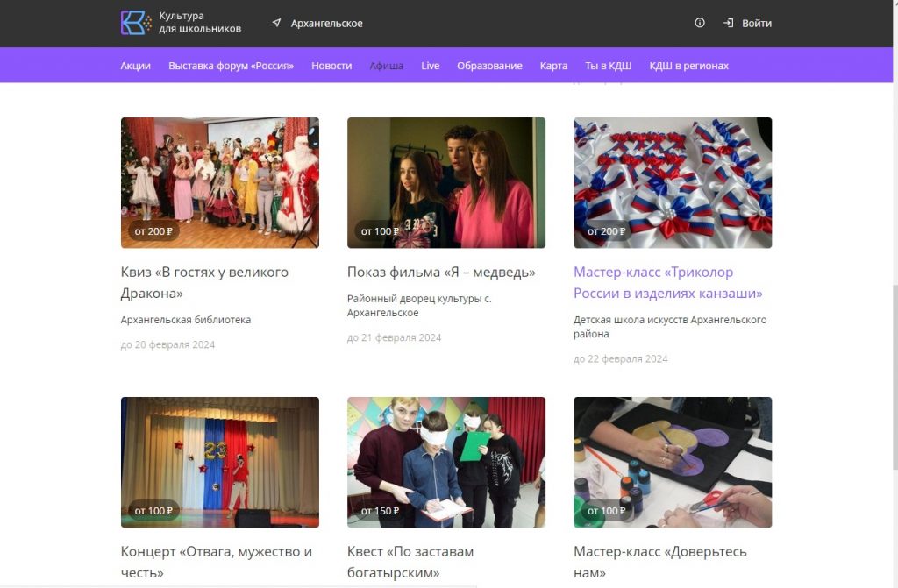Click the info circle icon in header
Screen dimensions: 898x588
click(700, 24)
